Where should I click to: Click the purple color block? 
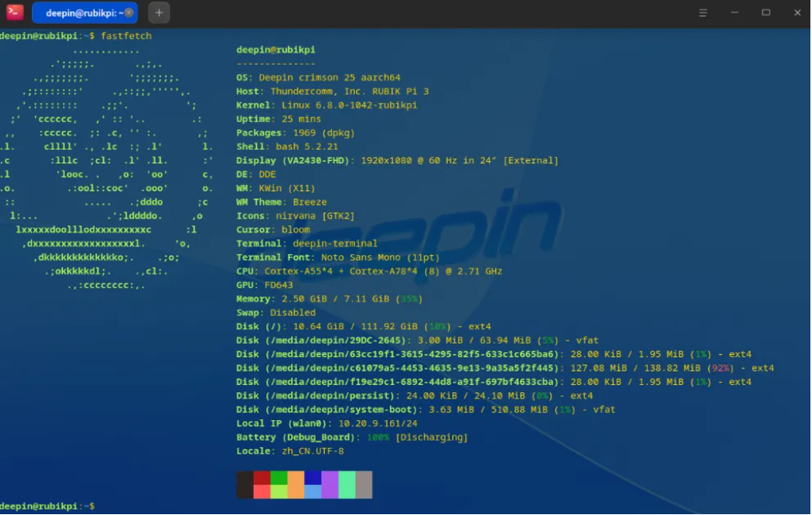point(330,485)
